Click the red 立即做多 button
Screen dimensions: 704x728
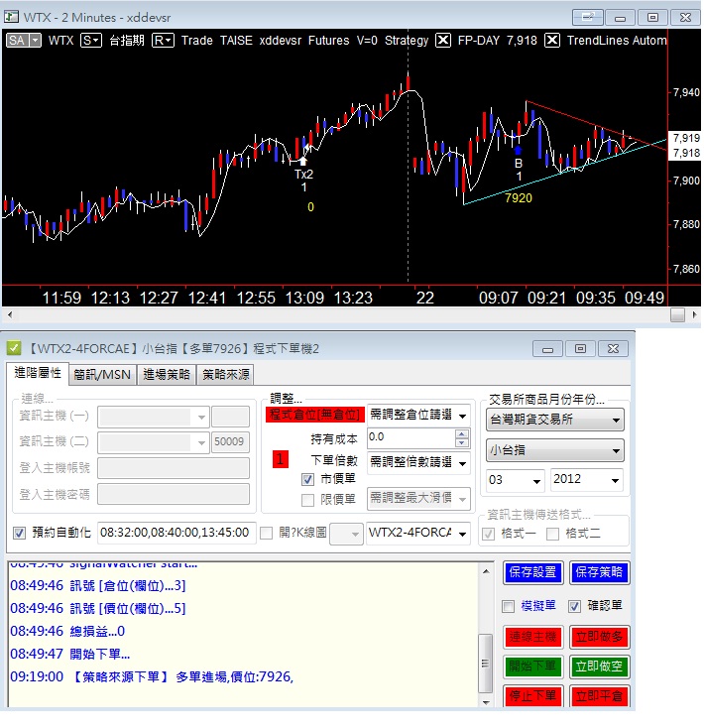tap(599, 637)
